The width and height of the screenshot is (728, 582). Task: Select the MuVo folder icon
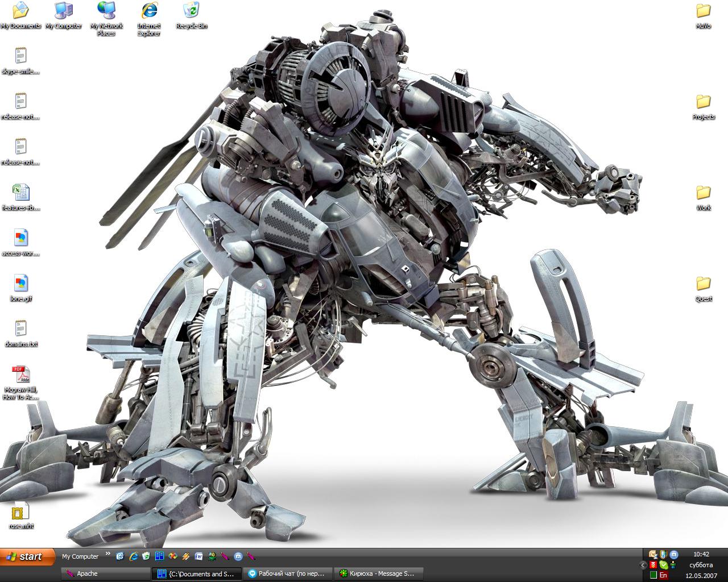click(704, 11)
